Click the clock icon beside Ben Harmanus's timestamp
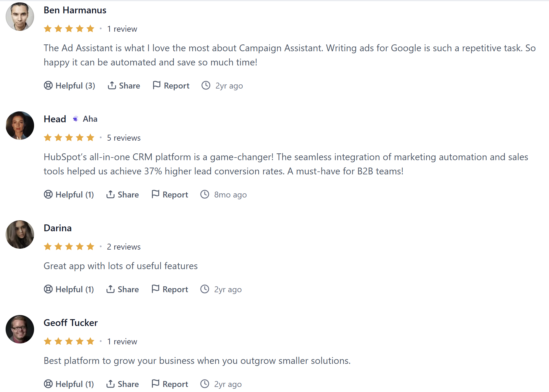Screen dimensions: 549x392 coord(205,85)
